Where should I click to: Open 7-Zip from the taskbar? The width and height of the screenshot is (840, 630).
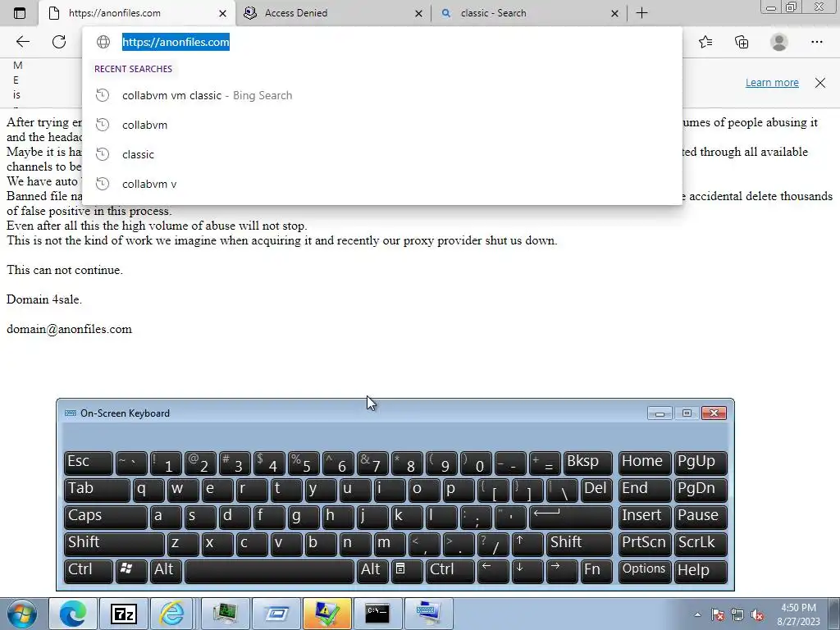click(123, 614)
